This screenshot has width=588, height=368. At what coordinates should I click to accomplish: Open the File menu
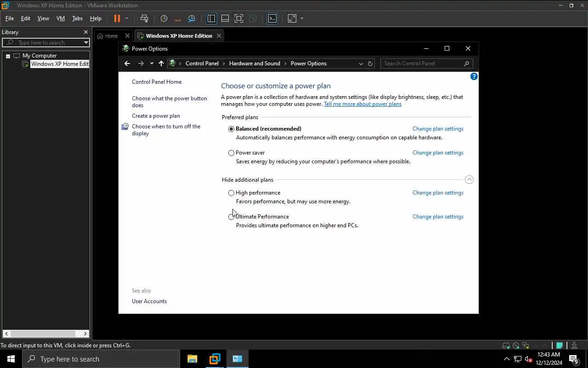click(x=10, y=18)
